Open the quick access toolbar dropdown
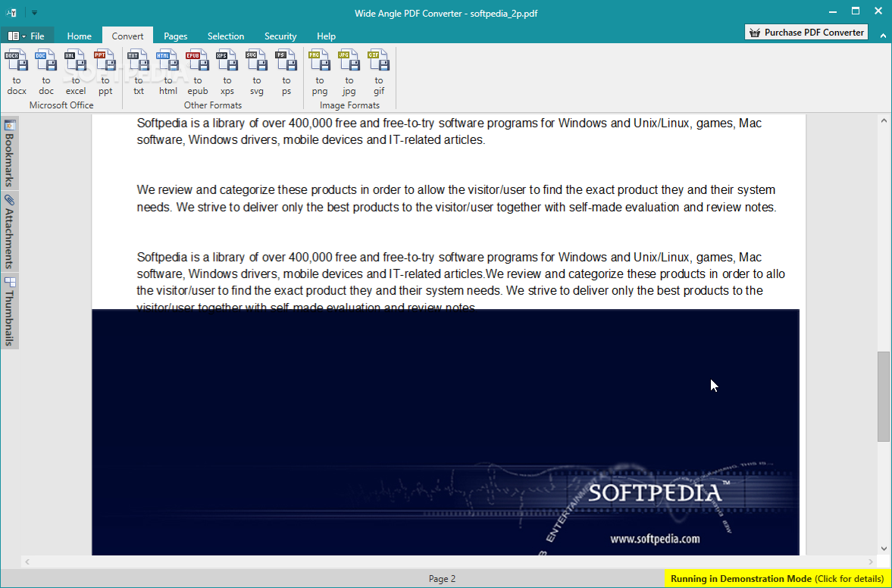Image resolution: width=892 pixels, height=588 pixels. pos(34,13)
